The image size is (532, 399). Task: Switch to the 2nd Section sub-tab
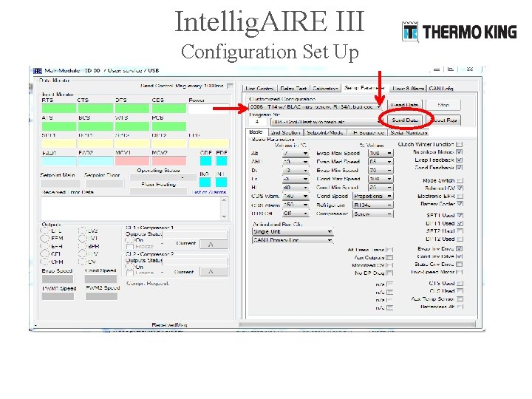286,132
